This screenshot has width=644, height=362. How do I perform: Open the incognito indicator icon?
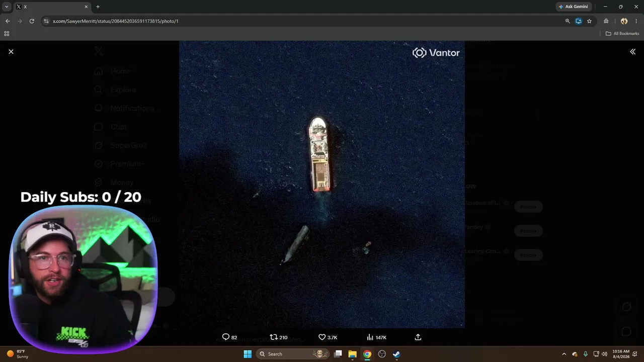coord(606,21)
